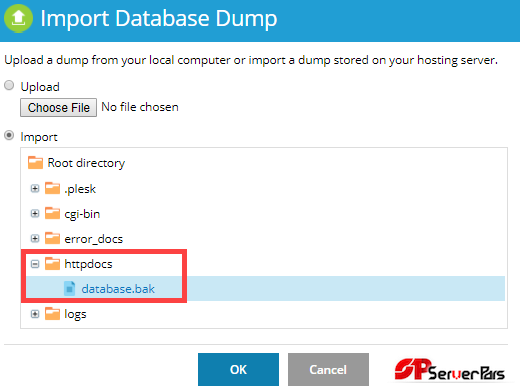Click the Cancel button
This screenshot has width=520, height=389.
click(328, 369)
